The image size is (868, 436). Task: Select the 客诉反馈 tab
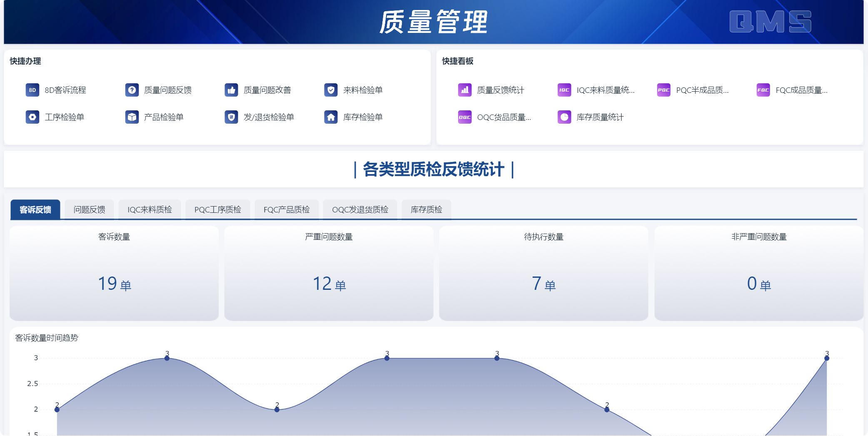(35, 209)
